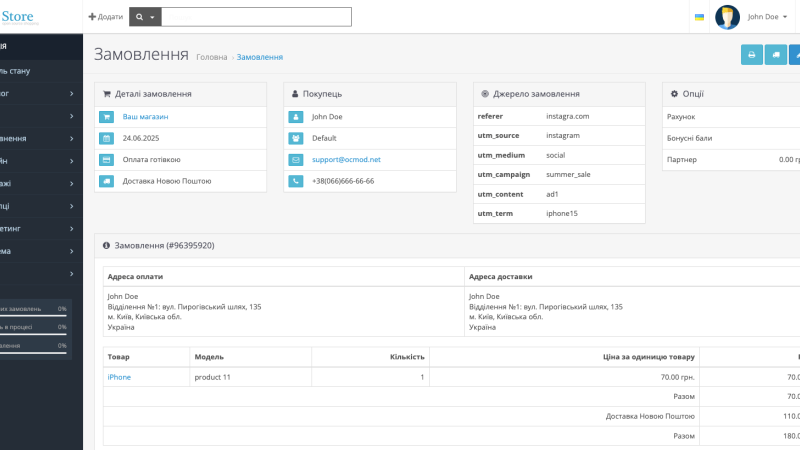Select the панель стану sidebar item
The height and width of the screenshot is (450, 800).
41,71
